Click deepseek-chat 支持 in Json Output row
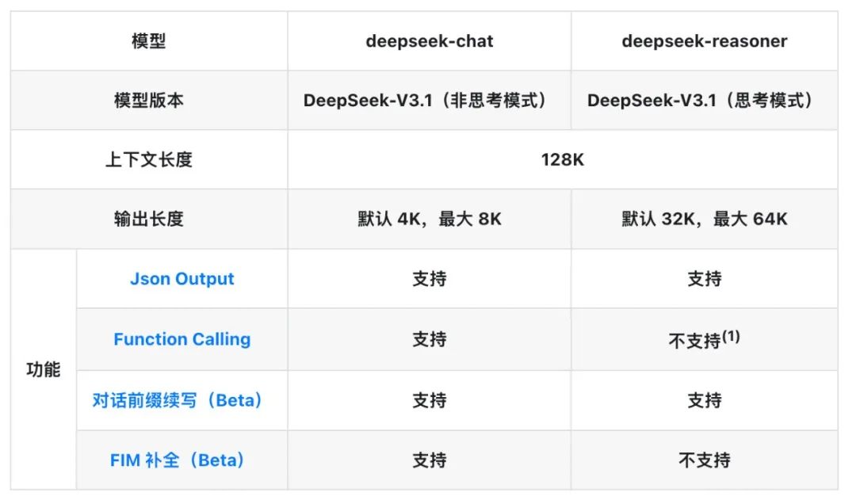The width and height of the screenshot is (856, 504). pos(429,279)
